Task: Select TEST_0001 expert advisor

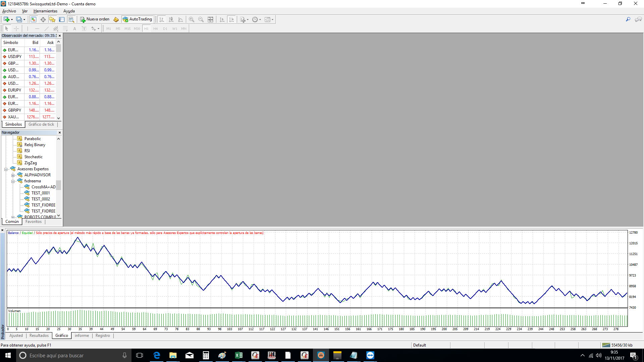Action: (x=41, y=193)
